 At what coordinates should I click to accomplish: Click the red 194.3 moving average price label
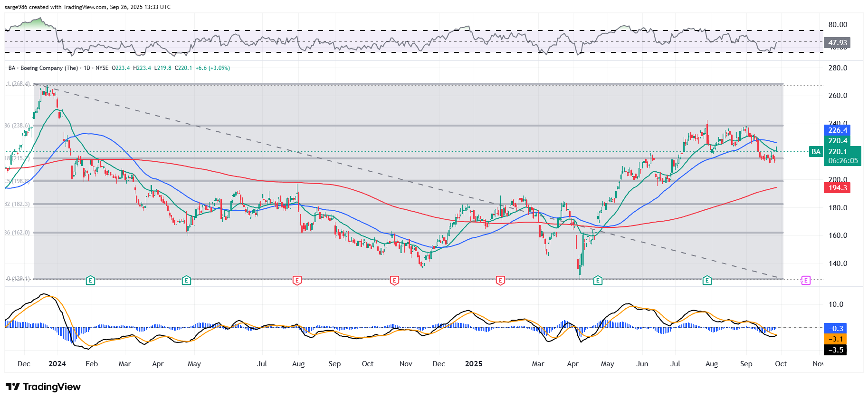[x=837, y=188]
